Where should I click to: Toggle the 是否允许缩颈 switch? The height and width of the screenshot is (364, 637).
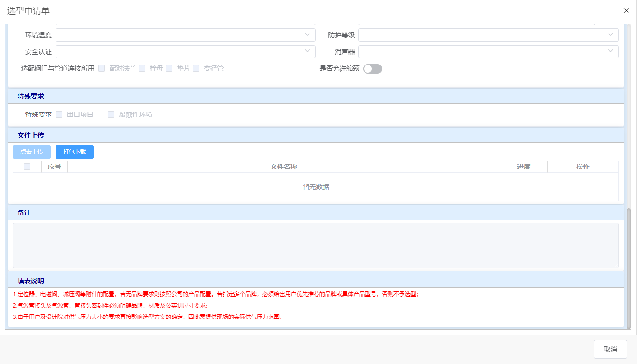372,69
